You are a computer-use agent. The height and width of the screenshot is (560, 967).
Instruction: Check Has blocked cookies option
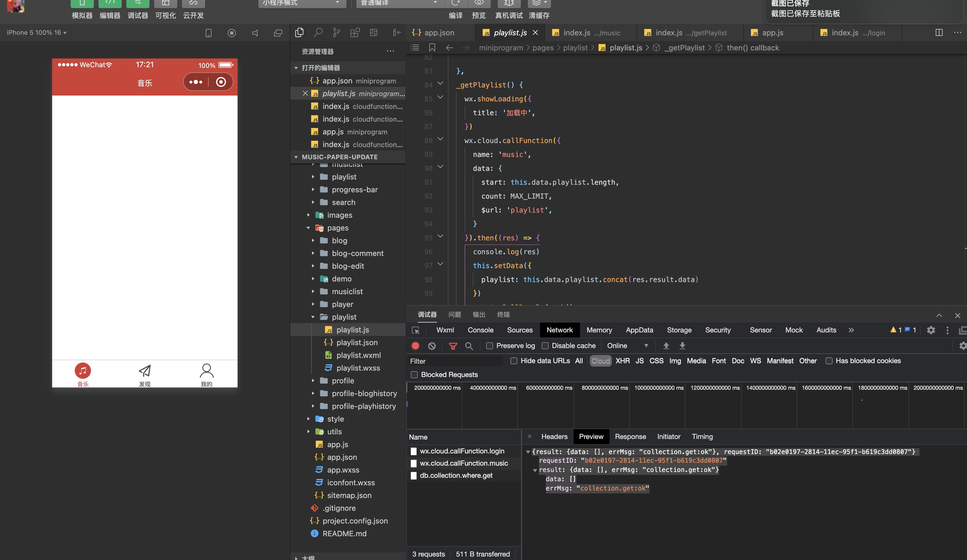829,360
